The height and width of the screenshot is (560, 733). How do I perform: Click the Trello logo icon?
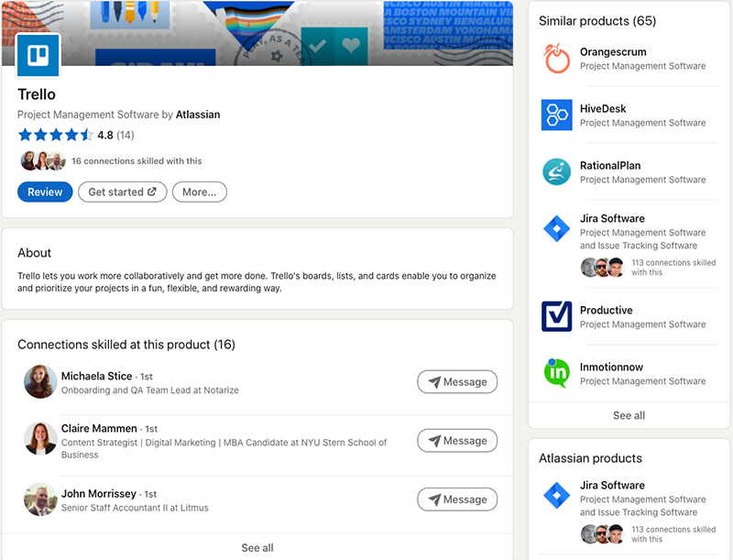(x=38, y=55)
